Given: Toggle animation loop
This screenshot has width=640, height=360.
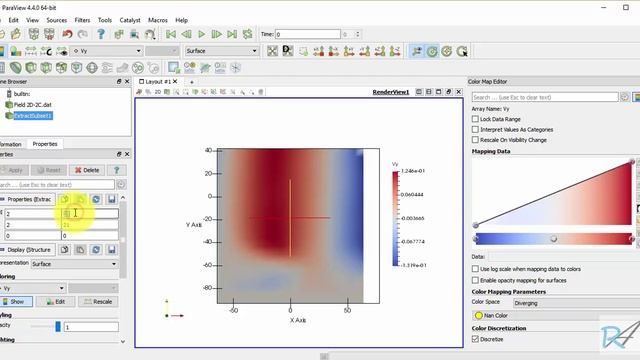Looking at the screenshot, I should point(247,34).
